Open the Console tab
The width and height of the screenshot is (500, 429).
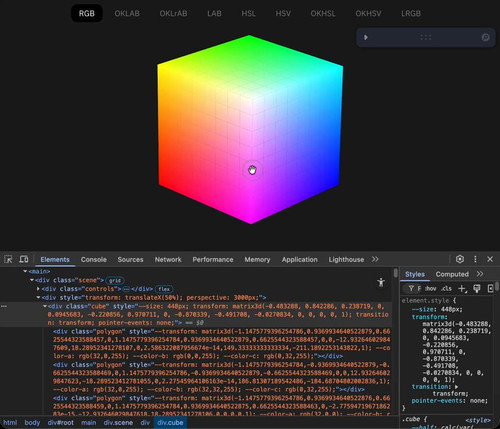click(94, 259)
